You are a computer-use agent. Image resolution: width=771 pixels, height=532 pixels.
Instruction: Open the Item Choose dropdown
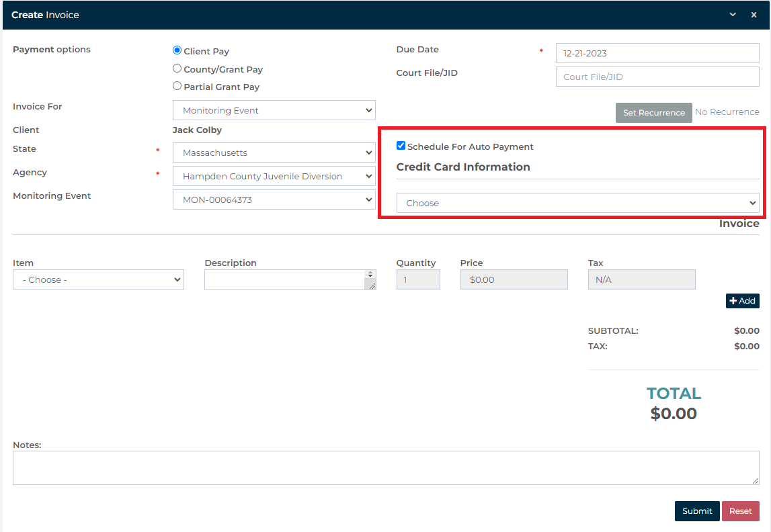click(x=98, y=279)
